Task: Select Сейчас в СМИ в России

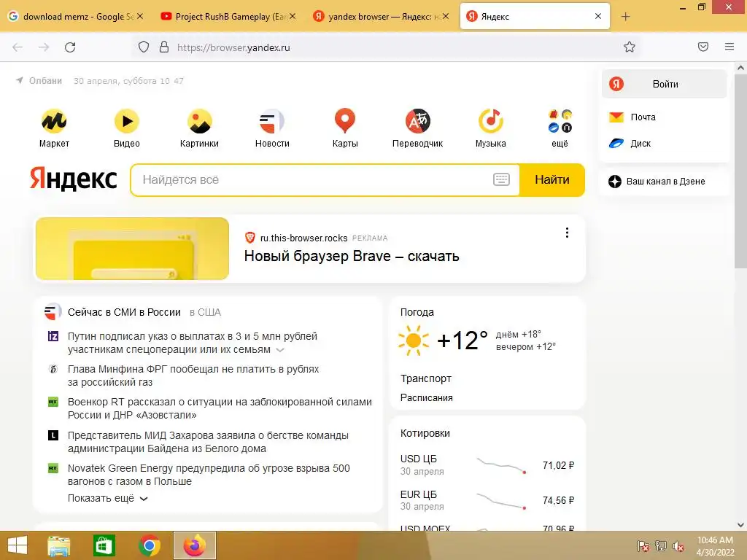Action: coord(124,312)
